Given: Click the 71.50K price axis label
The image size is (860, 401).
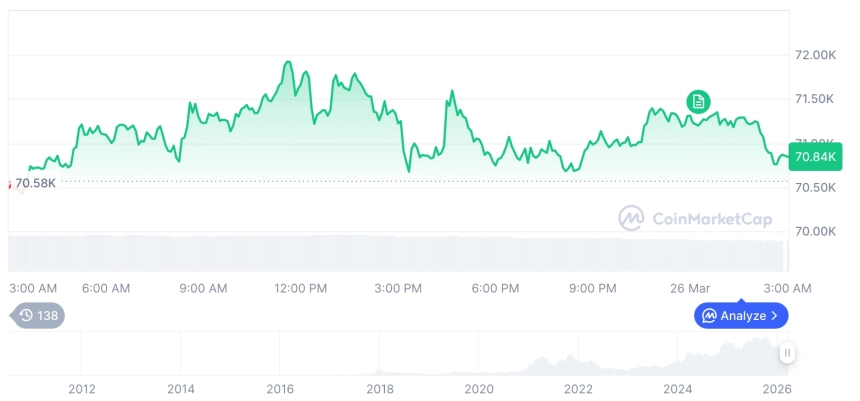Looking at the screenshot, I should pyautogui.click(x=815, y=98).
